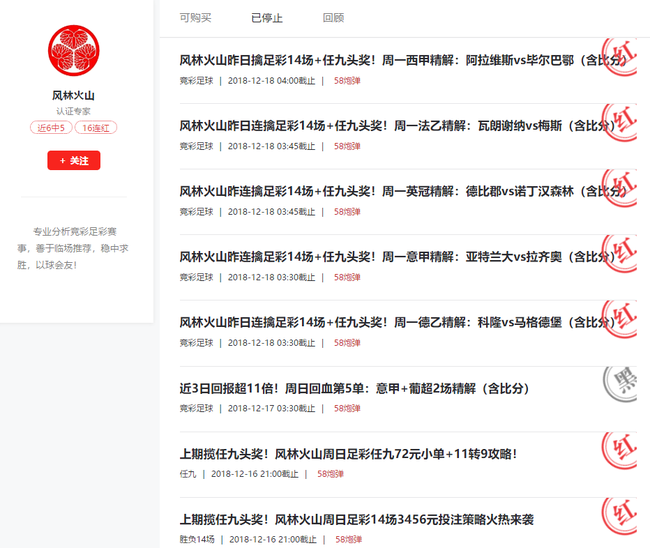The height and width of the screenshot is (548, 650).
Task: Click the 近6中5 badge
Action: coord(51,128)
